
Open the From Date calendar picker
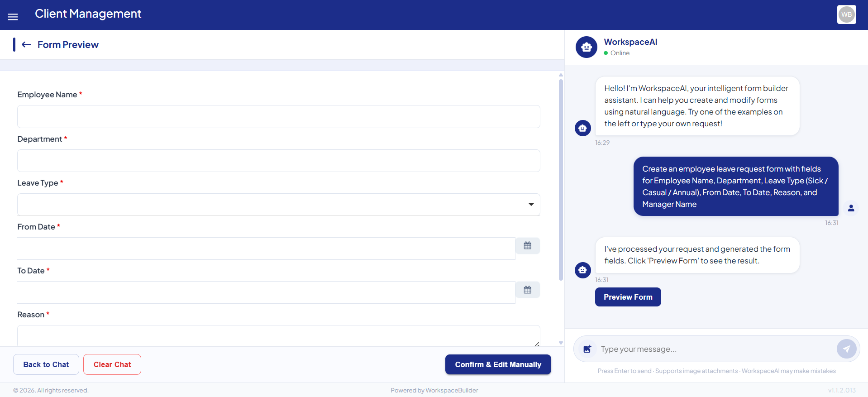pos(528,246)
